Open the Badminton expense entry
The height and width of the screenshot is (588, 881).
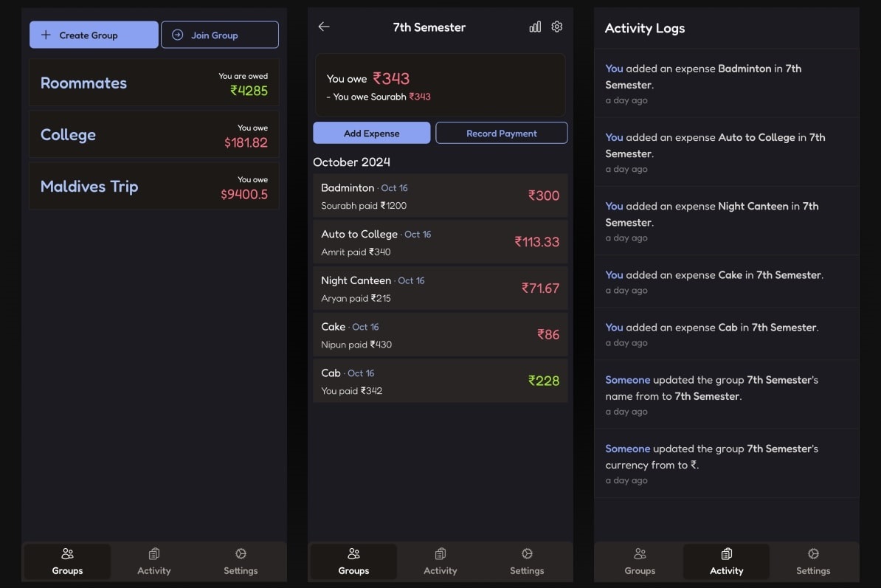coord(440,196)
